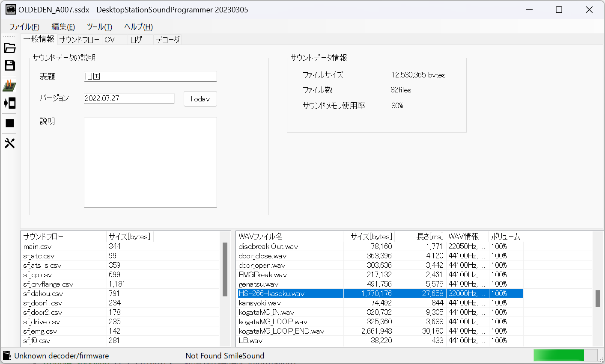Screen dimensions: 605x364
Task: Open the ツール(T) menu
Action: tap(99, 27)
